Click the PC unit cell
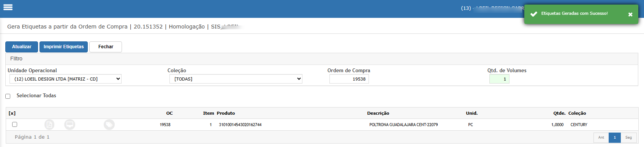This screenshot has height=147, width=644. (470, 125)
